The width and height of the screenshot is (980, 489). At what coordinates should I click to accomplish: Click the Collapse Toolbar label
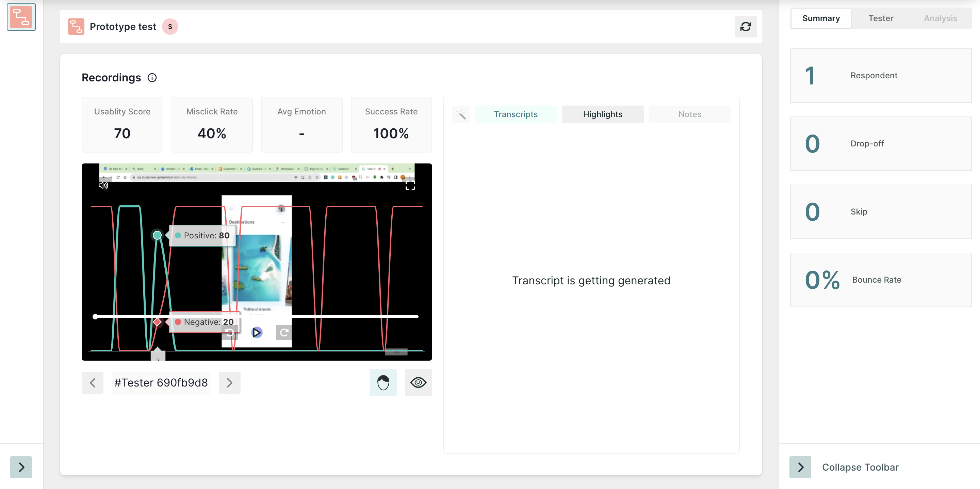point(860,467)
